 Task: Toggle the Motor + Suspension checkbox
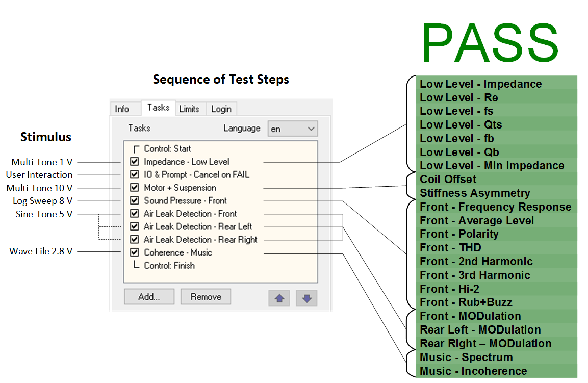tap(135, 188)
